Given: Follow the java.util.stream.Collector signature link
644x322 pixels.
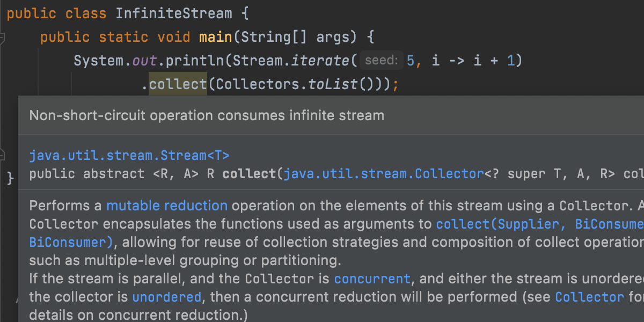Looking at the screenshot, I should 384,174.
